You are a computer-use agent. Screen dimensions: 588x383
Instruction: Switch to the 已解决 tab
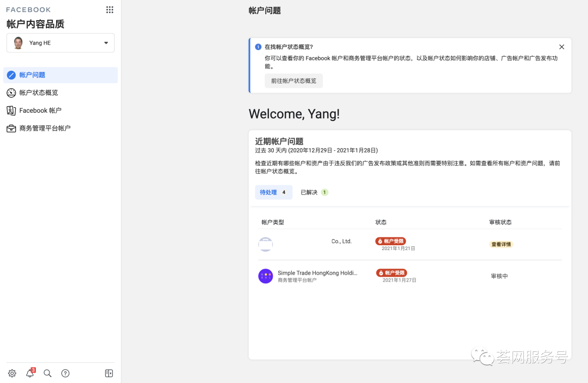[314, 192]
